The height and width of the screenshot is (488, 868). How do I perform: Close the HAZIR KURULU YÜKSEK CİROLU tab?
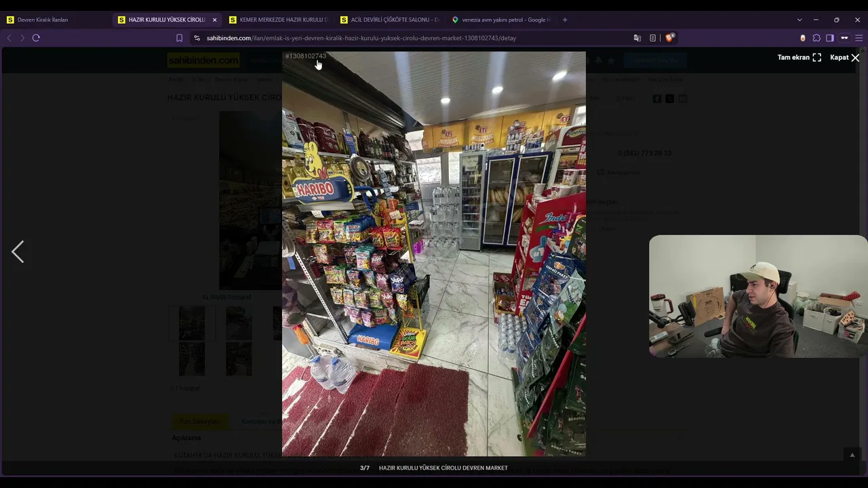(x=215, y=20)
